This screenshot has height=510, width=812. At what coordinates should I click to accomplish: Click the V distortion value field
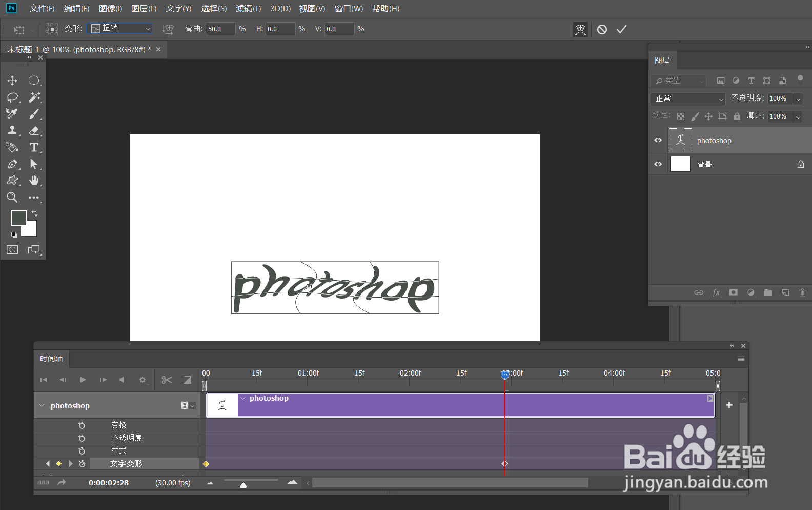coord(339,29)
